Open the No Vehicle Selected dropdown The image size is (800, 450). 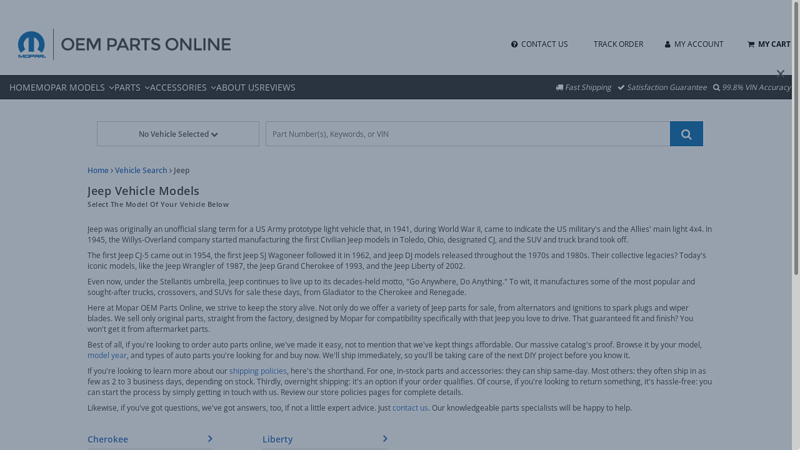[x=178, y=134]
